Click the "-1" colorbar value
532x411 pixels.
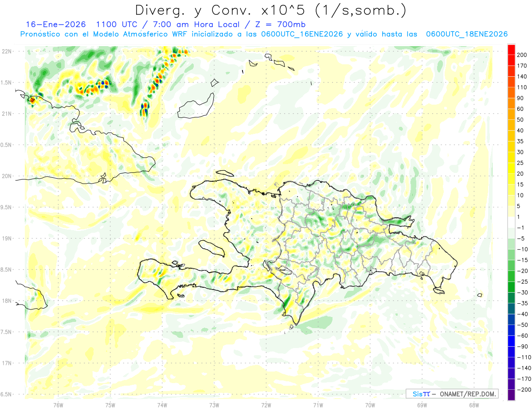coord(521,227)
